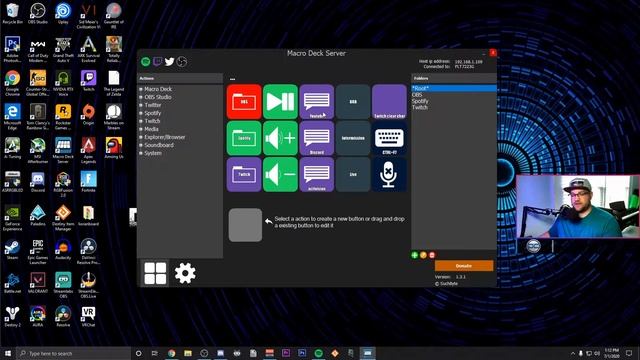Click the dark Live scene button
The height and width of the screenshot is (360, 640).
point(353,174)
